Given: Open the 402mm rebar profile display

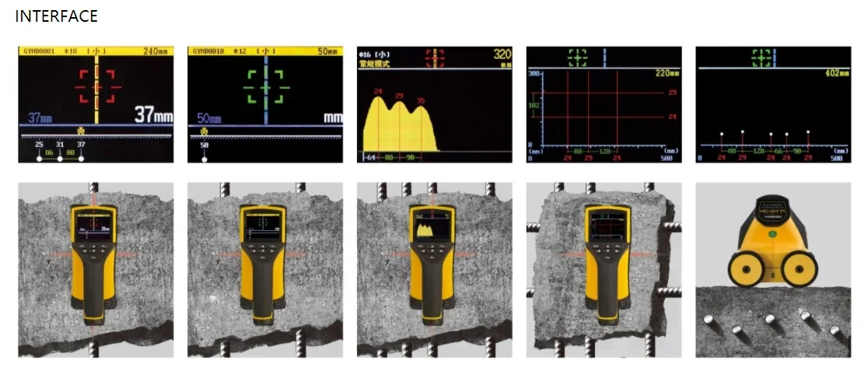Looking at the screenshot, I should point(773,104).
